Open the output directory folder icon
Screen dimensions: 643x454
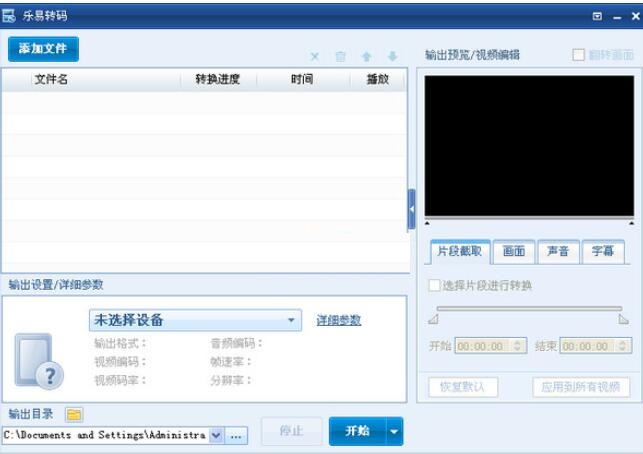point(74,414)
